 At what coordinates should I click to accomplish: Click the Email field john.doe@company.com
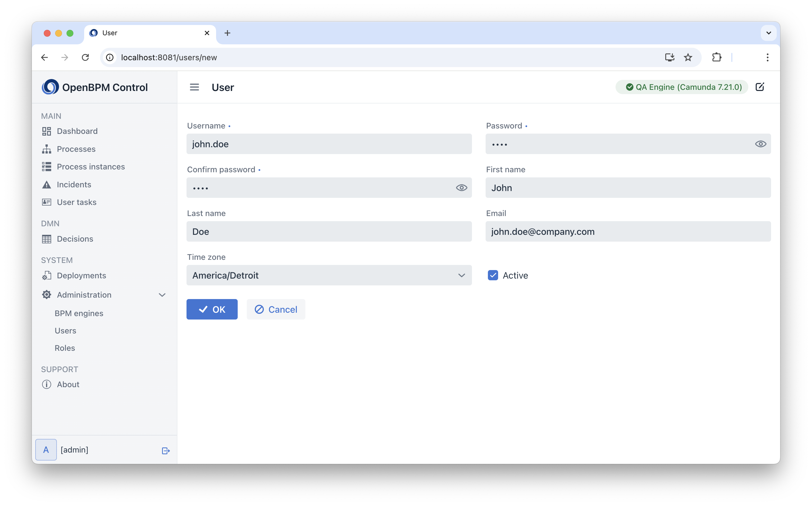point(628,232)
